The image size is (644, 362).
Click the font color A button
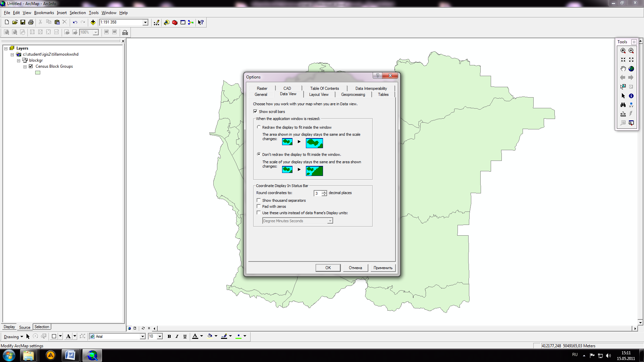point(195,336)
